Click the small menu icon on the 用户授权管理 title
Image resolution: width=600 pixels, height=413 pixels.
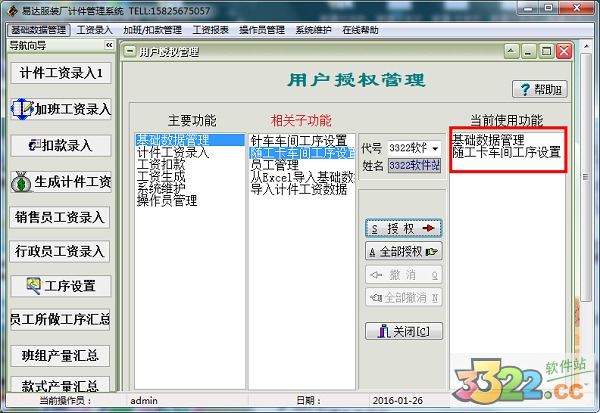point(130,51)
